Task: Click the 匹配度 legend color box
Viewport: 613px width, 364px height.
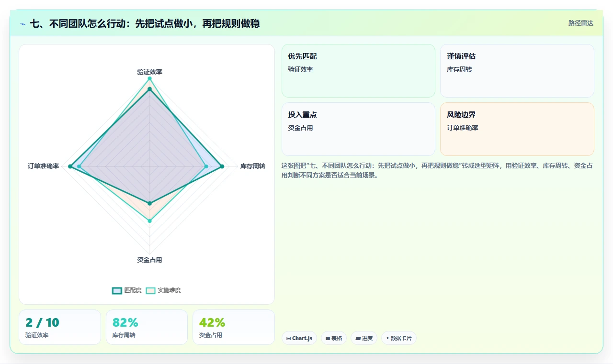Action: click(117, 290)
